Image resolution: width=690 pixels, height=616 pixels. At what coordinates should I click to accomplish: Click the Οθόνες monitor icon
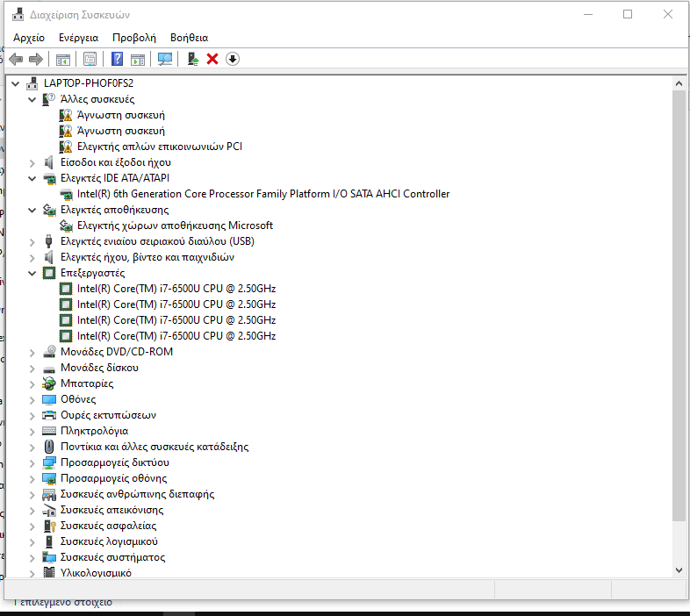[x=49, y=399]
